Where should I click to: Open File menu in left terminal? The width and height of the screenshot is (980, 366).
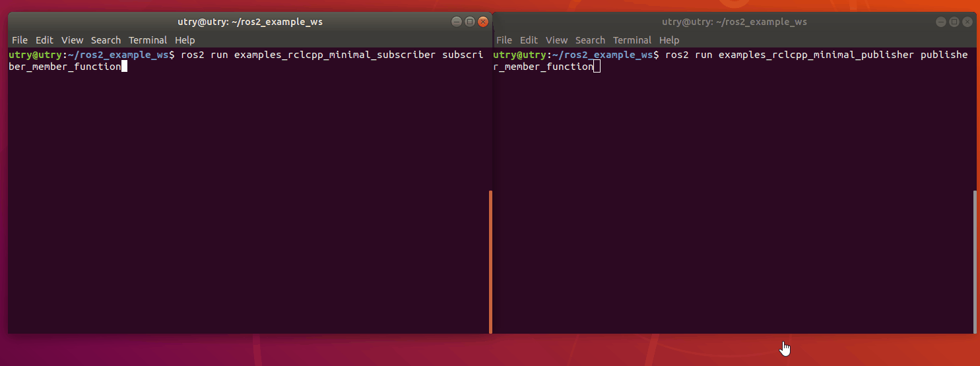[x=20, y=40]
